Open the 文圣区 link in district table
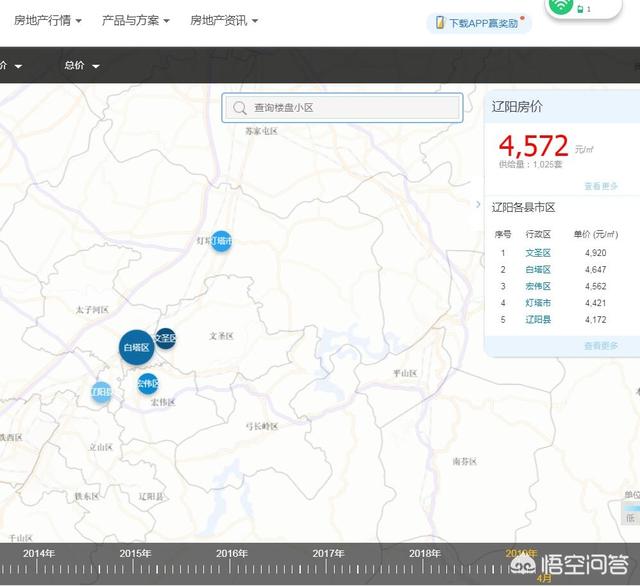This screenshot has width=640, height=587. point(540,253)
